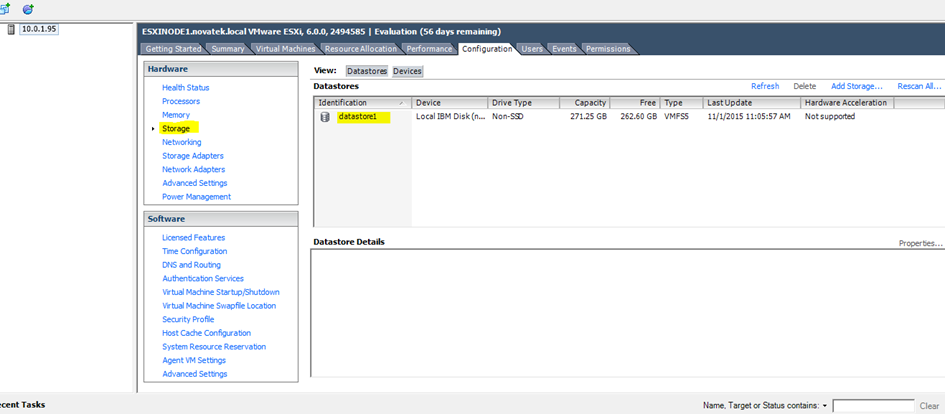945x414 pixels.
Task: Open Power Management link
Action: click(x=196, y=197)
